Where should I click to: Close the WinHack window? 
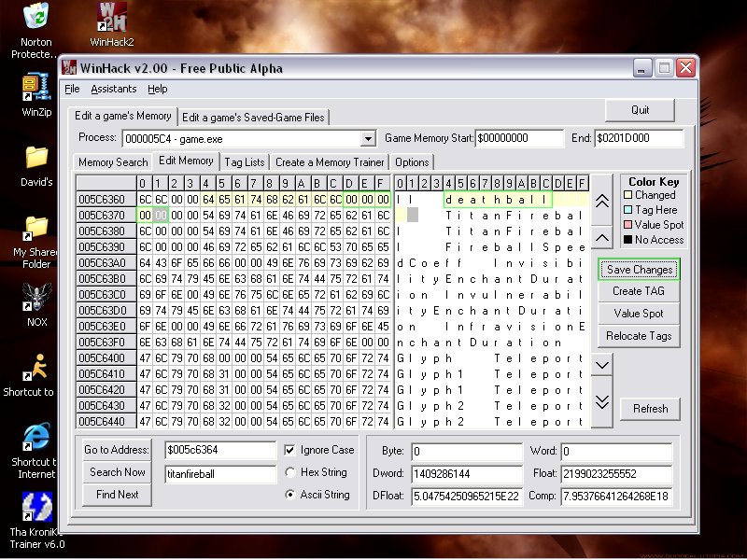[686, 67]
